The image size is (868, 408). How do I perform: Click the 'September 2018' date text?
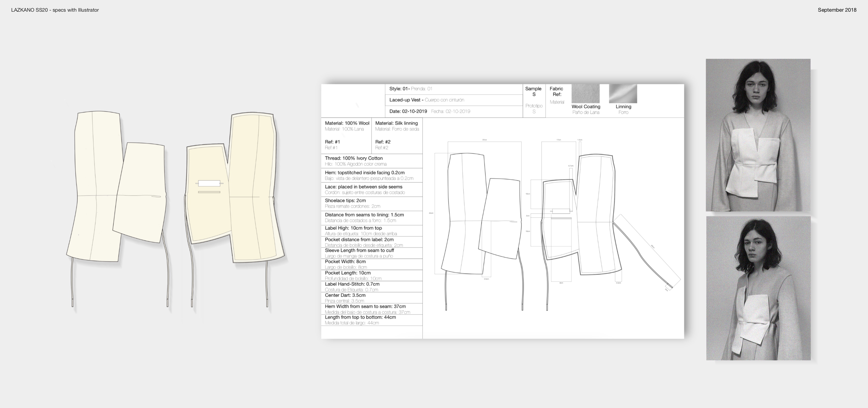coord(837,10)
